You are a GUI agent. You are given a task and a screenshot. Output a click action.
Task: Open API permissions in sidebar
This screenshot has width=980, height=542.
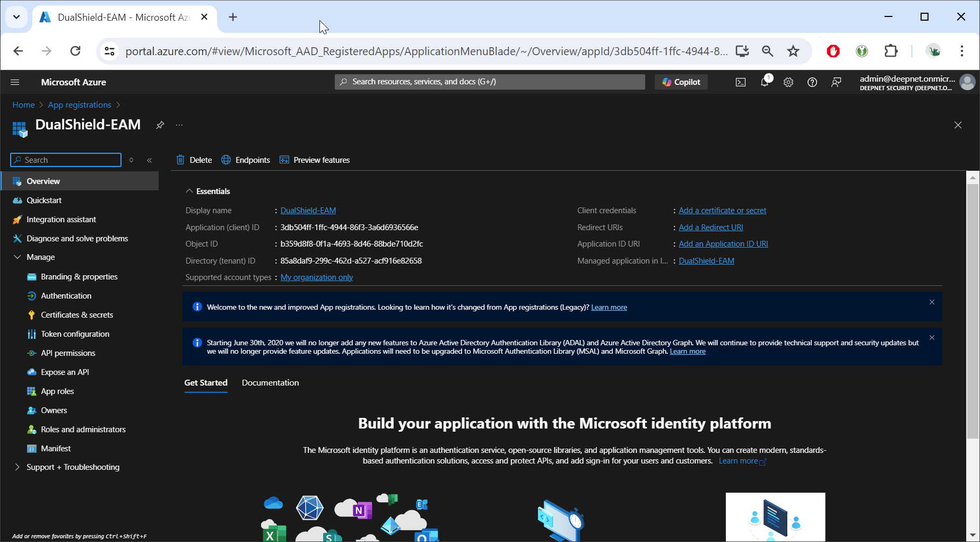click(x=68, y=353)
